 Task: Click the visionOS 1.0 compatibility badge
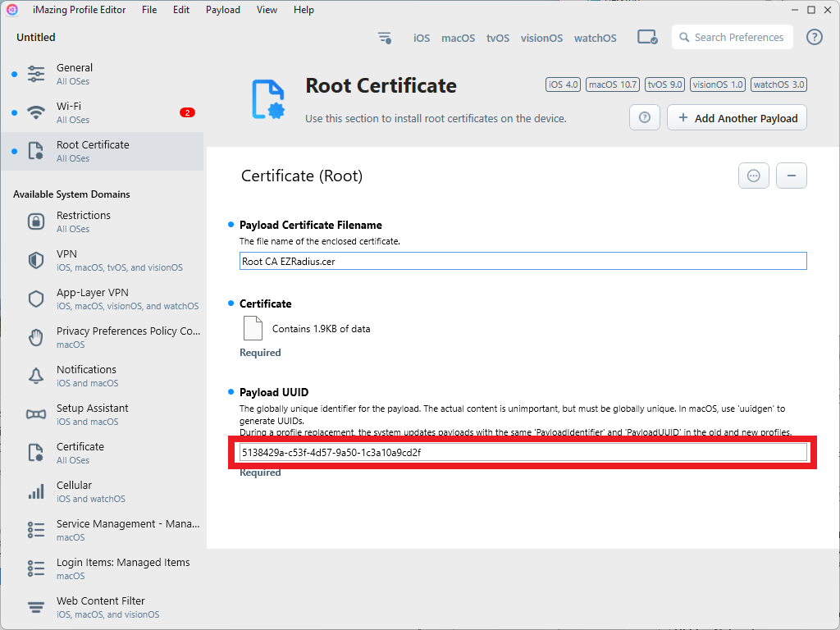tap(718, 84)
